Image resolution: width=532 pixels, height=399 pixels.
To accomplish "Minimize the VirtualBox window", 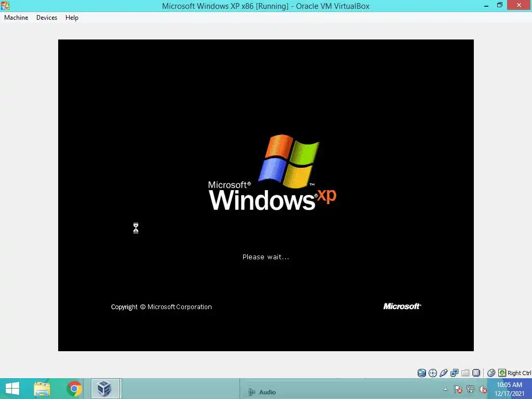I will tap(486, 6).
